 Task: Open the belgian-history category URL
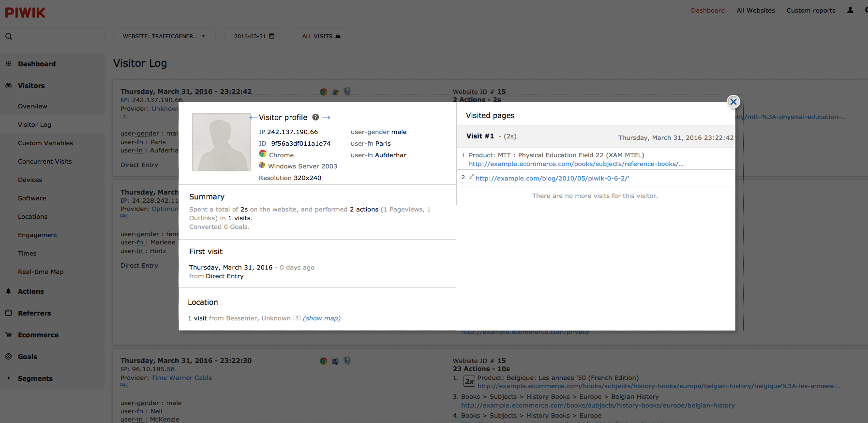598,406
